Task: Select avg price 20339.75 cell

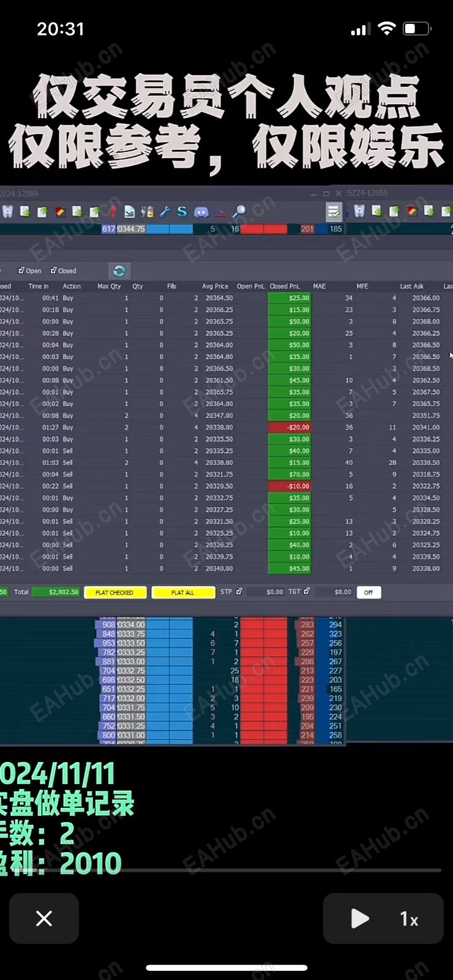Action: pos(219,557)
